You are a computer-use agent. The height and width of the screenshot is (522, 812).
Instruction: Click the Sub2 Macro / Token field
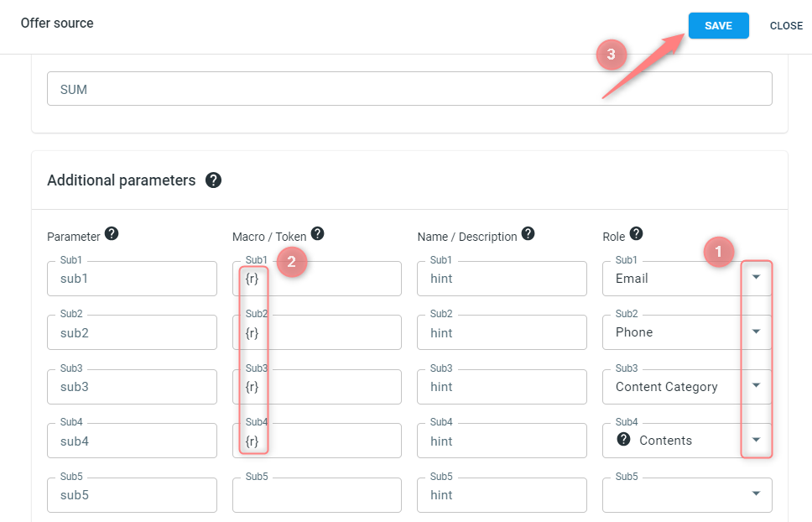[x=317, y=332]
